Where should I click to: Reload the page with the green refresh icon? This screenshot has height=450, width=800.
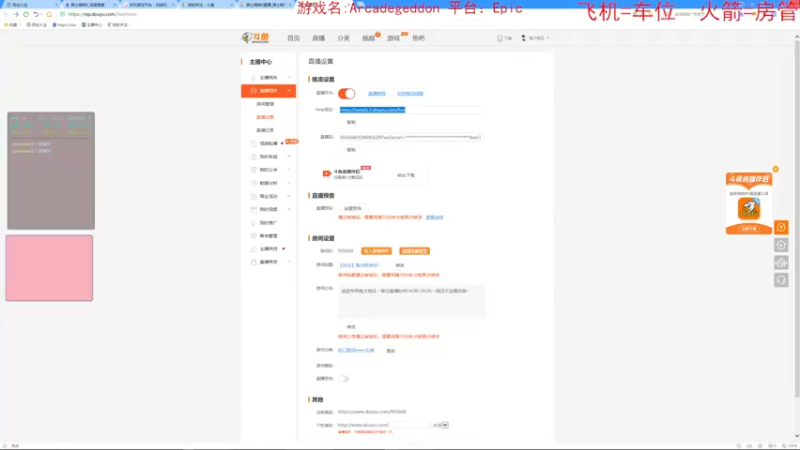tap(26, 14)
